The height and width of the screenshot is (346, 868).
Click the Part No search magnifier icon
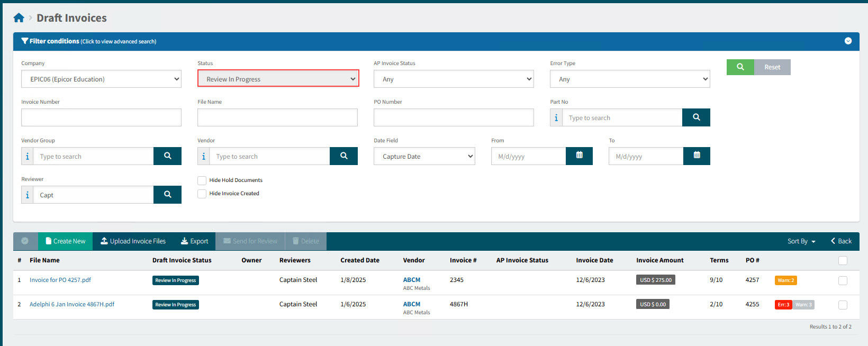pyautogui.click(x=696, y=117)
